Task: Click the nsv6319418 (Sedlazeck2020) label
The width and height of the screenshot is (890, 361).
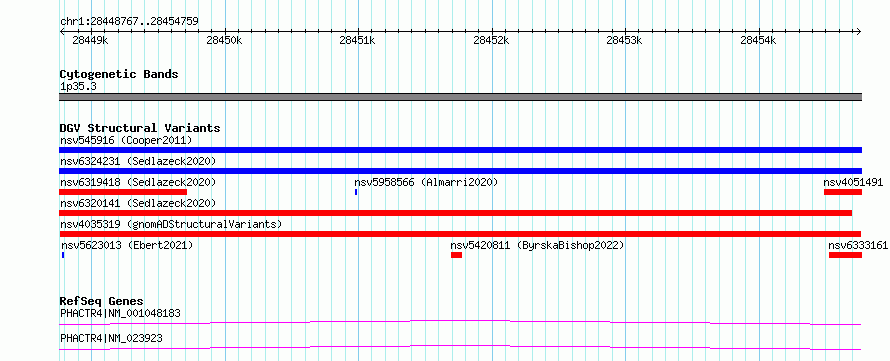Action: [x=138, y=182]
